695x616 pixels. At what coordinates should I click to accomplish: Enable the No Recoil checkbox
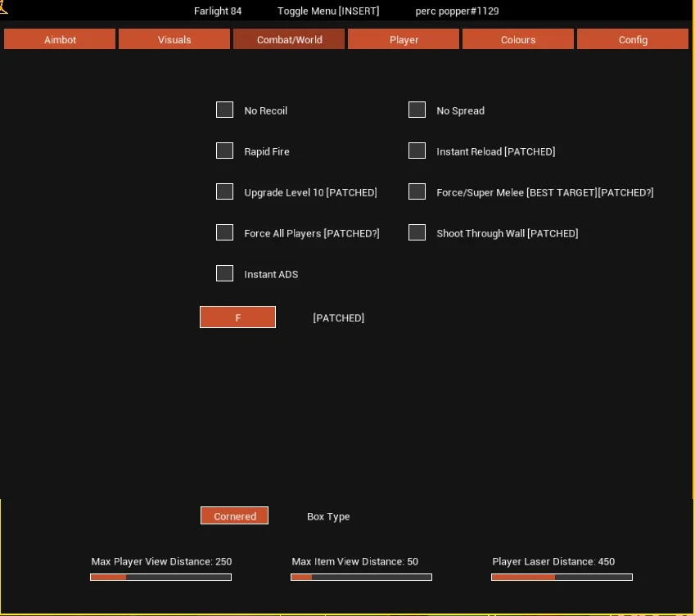click(225, 110)
